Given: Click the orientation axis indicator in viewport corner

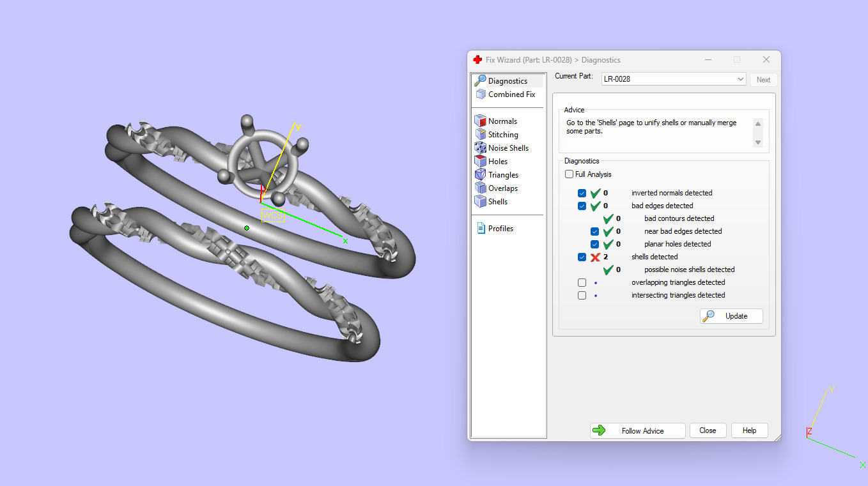Looking at the screenshot, I should click(x=834, y=428).
